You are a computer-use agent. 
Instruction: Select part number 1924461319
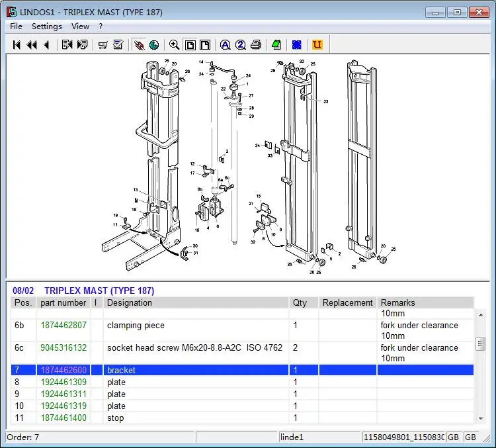[63, 406]
